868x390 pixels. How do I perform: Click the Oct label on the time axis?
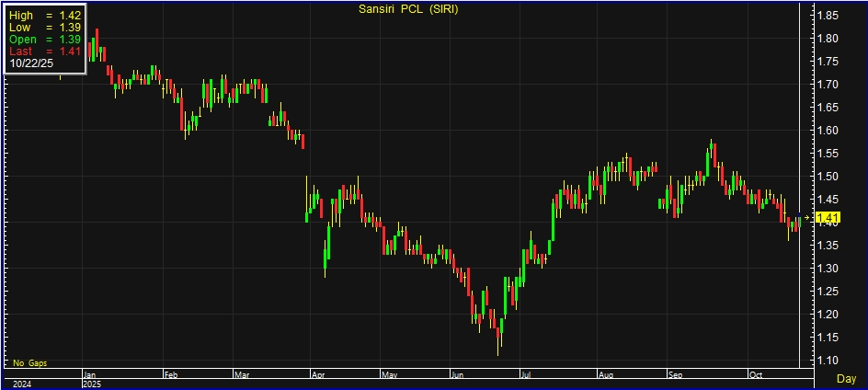click(756, 375)
